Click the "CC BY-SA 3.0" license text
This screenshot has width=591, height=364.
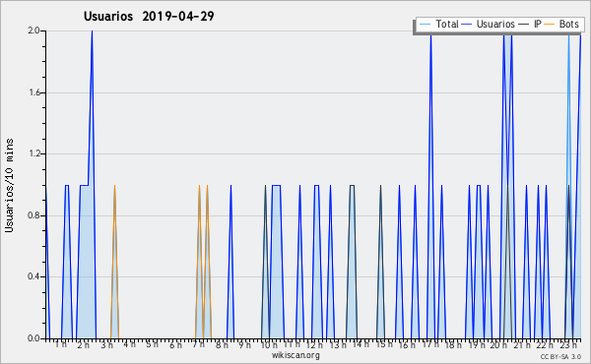(x=560, y=356)
